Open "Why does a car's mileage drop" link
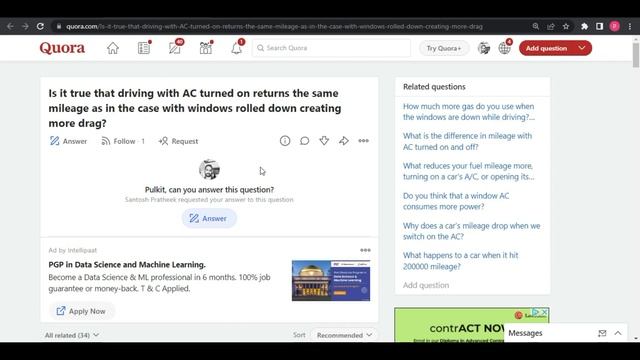640x360 pixels. click(x=471, y=231)
